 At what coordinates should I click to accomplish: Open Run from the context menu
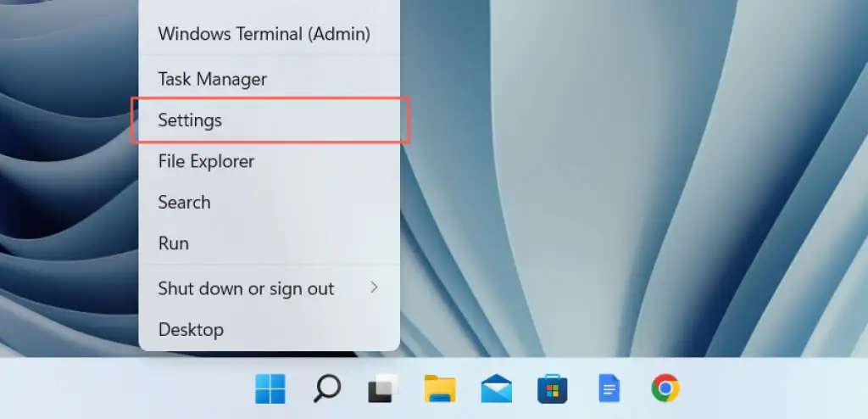click(x=174, y=243)
